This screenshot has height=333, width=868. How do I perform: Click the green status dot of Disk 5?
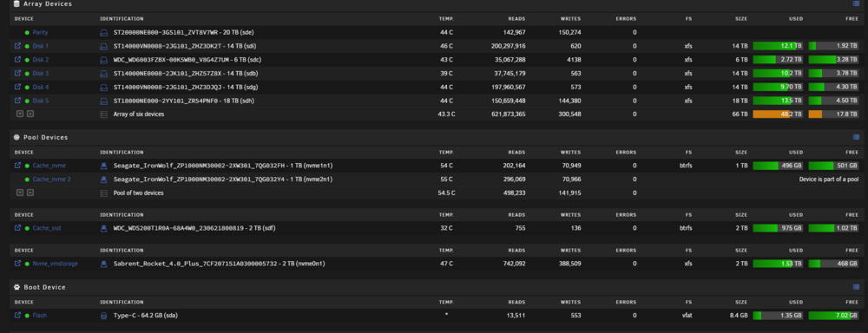27,101
